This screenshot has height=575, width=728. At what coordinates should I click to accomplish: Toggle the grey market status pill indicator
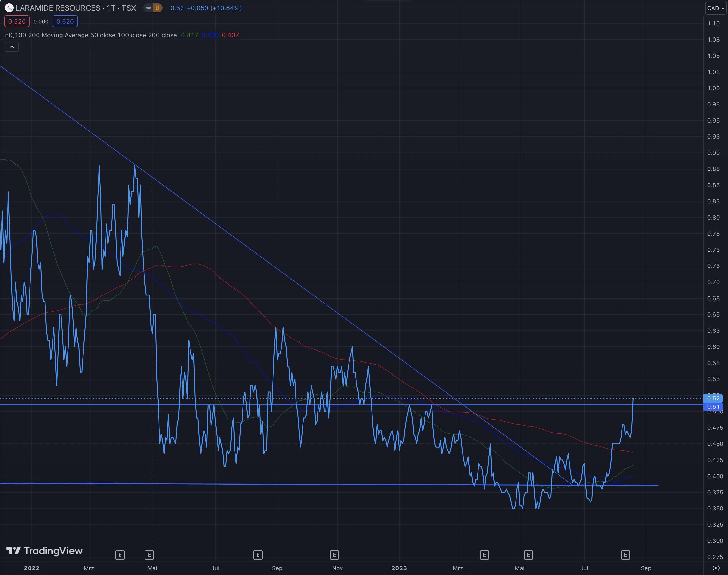(x=149, y=8)
